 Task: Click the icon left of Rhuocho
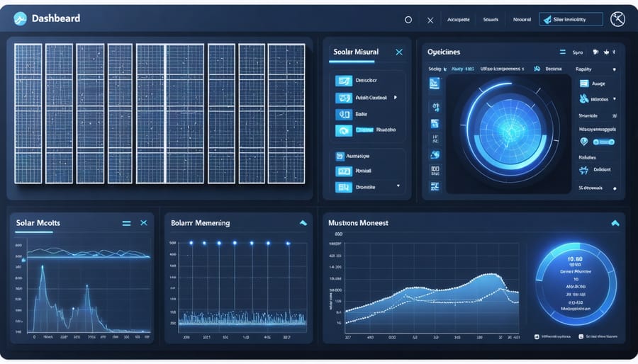(344, 131)
